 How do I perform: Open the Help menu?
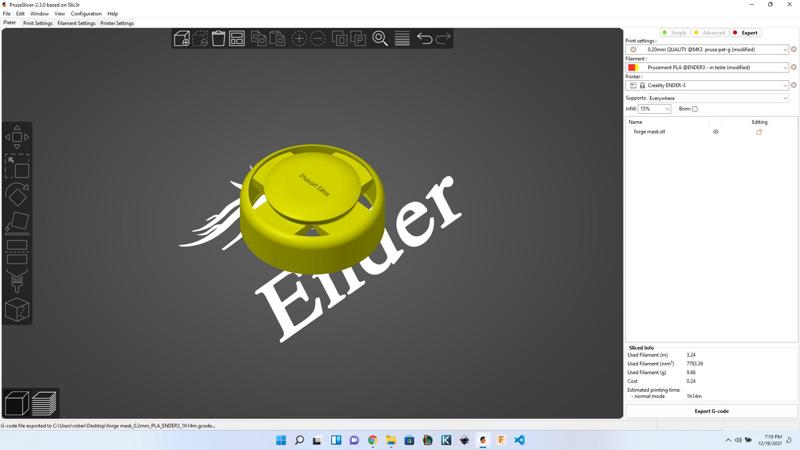[113, 14]
